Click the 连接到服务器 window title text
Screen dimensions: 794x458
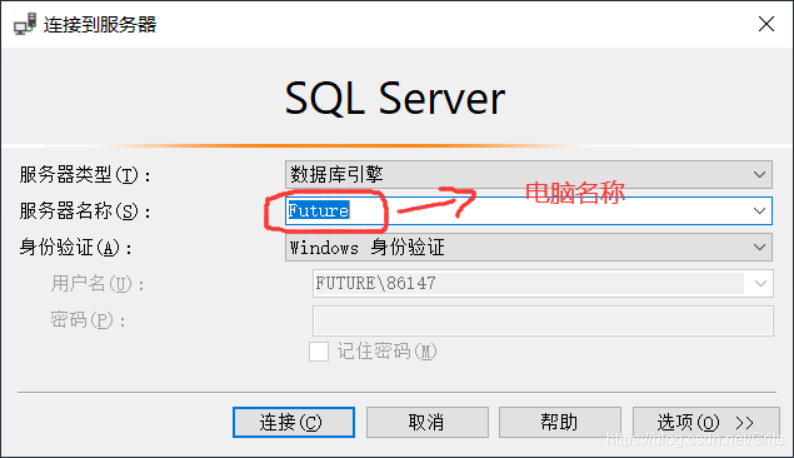(x=100, y=24)
